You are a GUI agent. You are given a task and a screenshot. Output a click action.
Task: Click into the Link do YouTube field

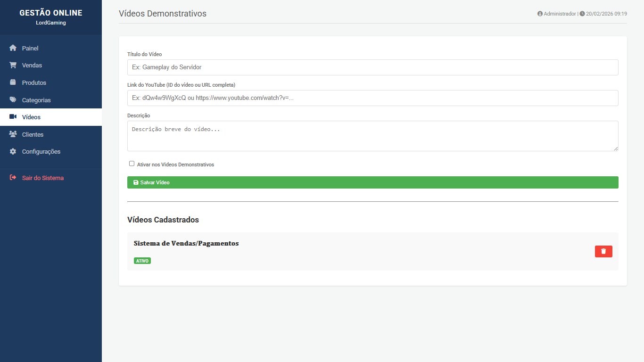click(372, 98)
